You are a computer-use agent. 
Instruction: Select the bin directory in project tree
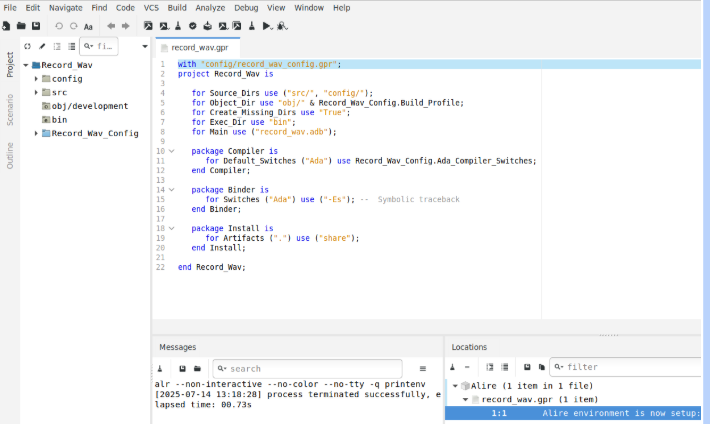click(54, 120)
